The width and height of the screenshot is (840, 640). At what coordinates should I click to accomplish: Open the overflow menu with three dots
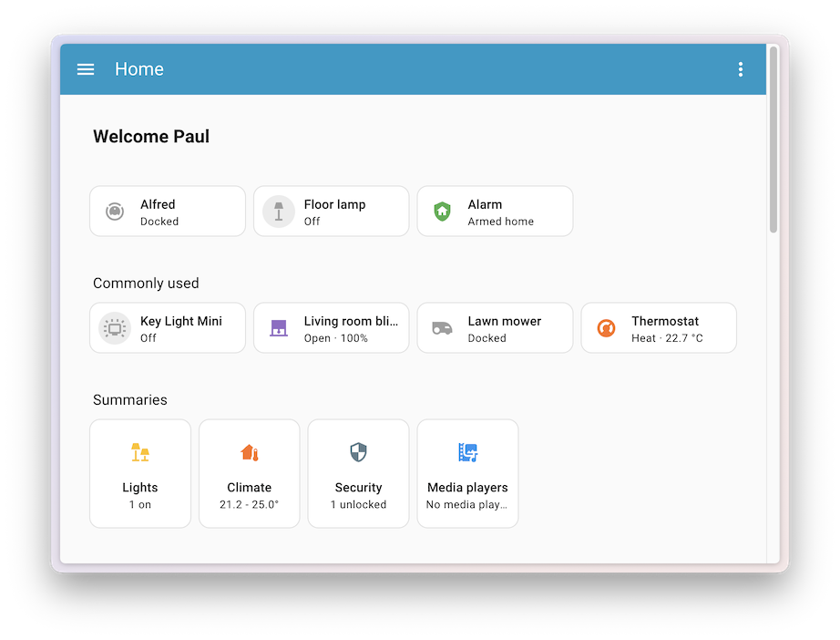coord(741,68)
